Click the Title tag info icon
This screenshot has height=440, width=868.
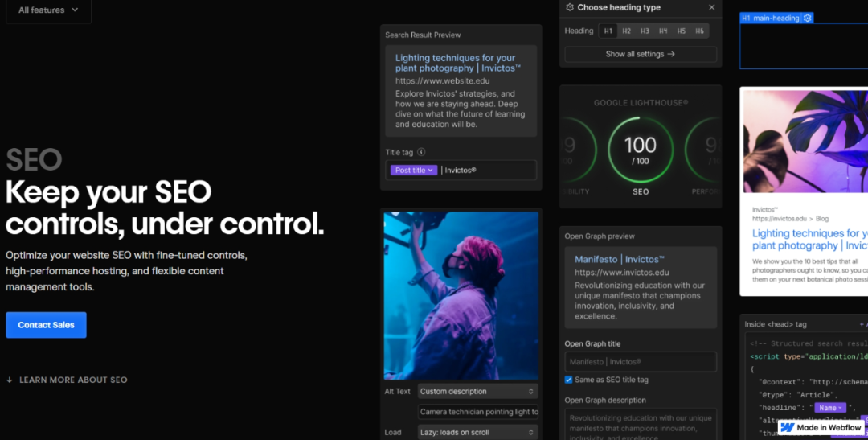[x=421, y=152]
